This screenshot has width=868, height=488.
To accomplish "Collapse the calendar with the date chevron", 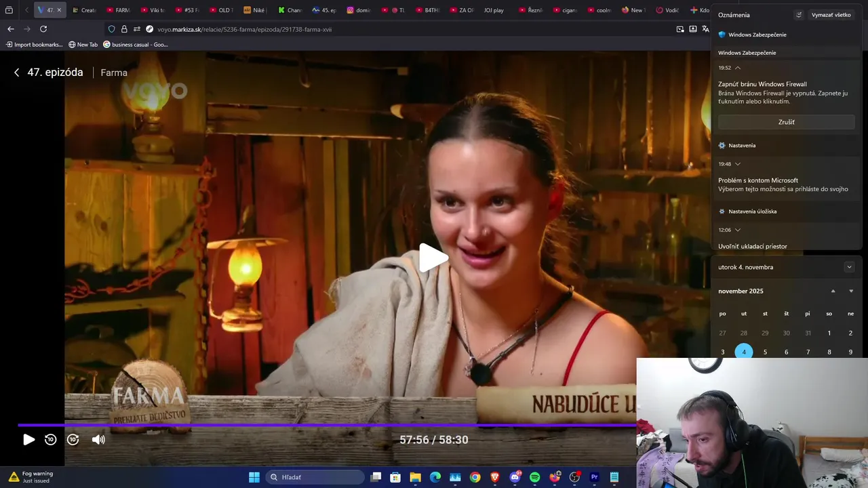I will [849, 267].
